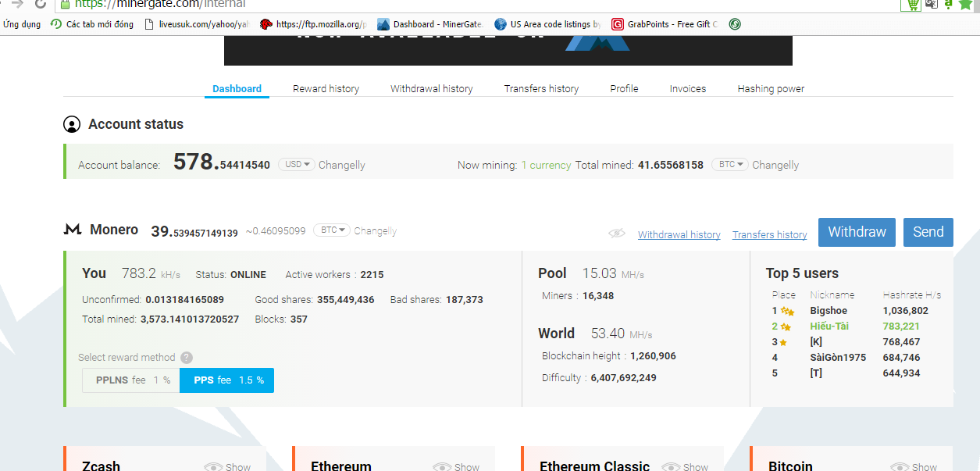Click nickname Bigshoe in Top 5
This screenshot has height=471, width=980.
point(829,311)
